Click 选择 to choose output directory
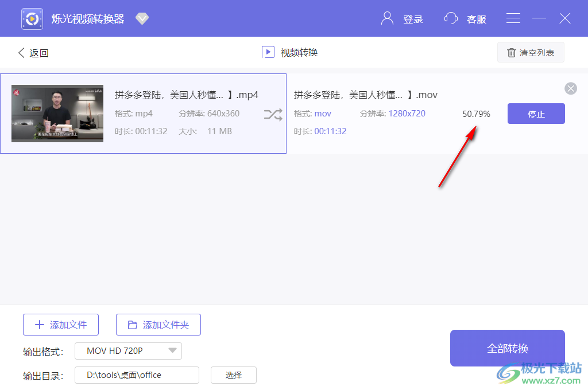The height and width of the screenshot is (390, 588). tap(233, 375)
